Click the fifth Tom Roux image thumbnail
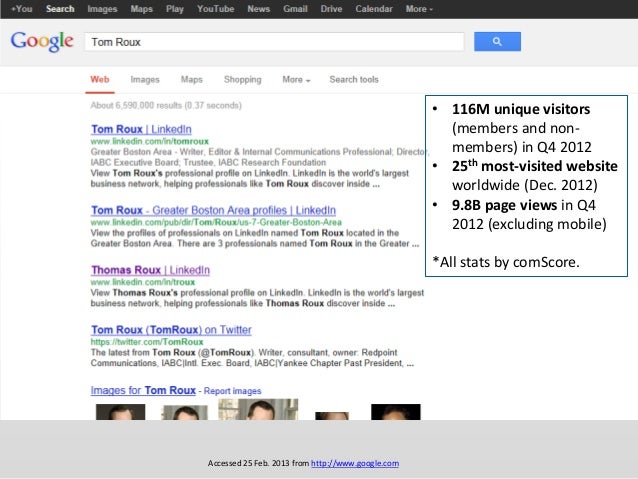638x479 pixels. coord(396,412)
